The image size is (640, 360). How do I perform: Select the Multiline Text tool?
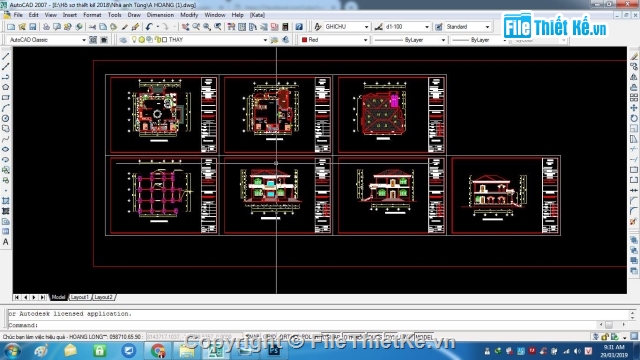[x=6, y=242]
